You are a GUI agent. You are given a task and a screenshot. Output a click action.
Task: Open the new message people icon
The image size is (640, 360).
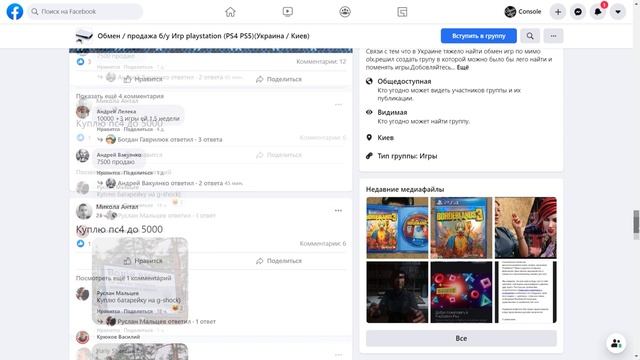(x=616, y=343)
